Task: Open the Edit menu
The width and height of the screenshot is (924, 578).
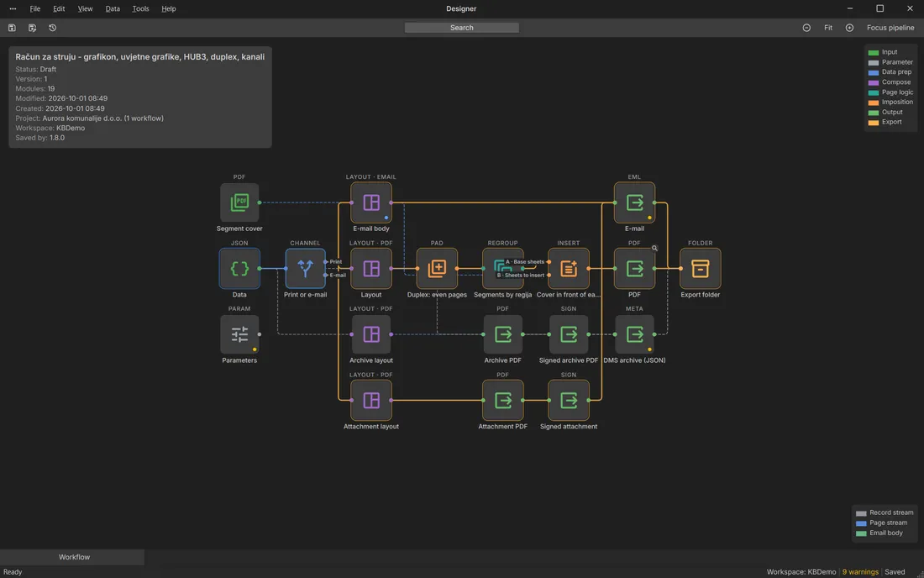Action: click(x=59, y=9)
